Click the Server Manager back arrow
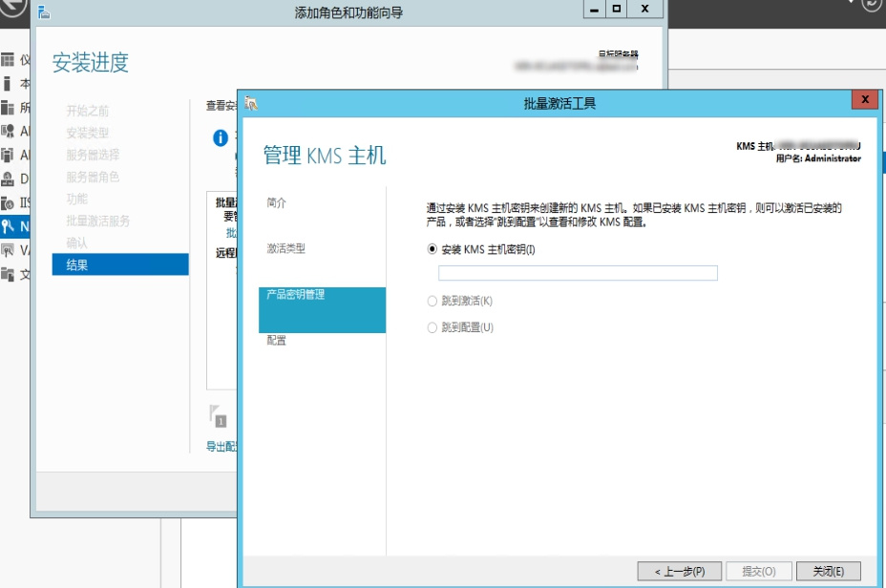This screenshot has height=588, width=886. click(13, 7)
